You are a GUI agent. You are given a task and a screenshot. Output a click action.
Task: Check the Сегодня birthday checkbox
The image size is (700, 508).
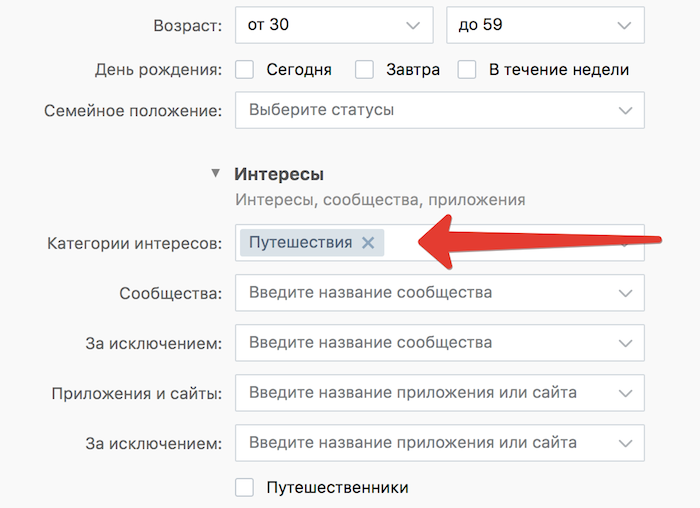(x=244, y=70)
